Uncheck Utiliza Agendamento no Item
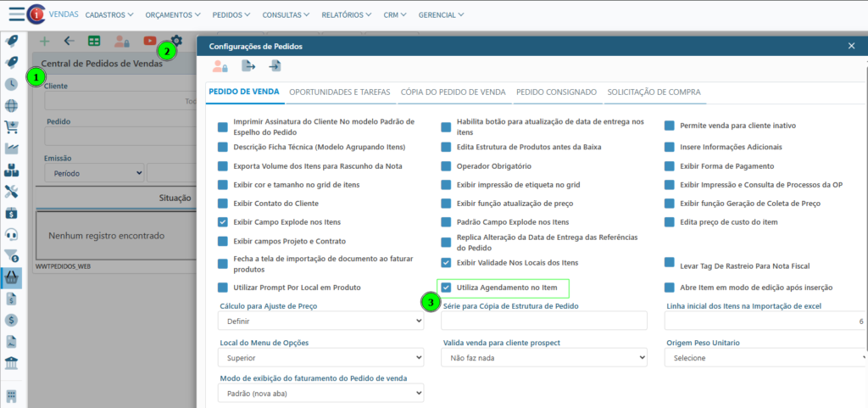The image size is (868, 408). coord(446,288)
